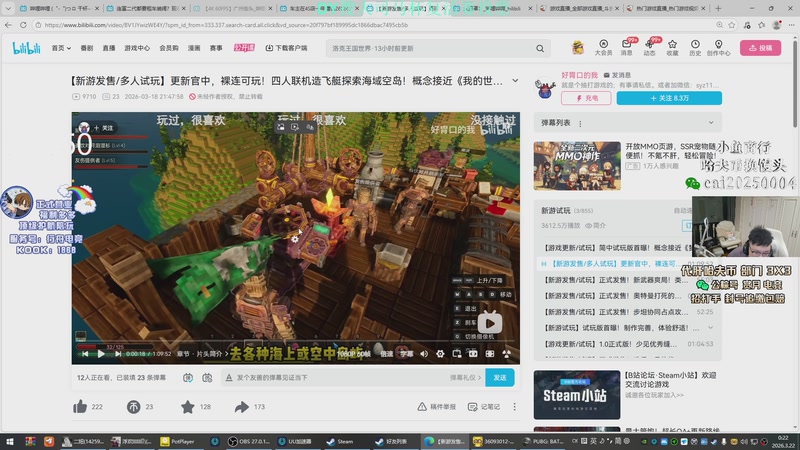Toggle 字幕 subtitles in player

coord(406,354)
